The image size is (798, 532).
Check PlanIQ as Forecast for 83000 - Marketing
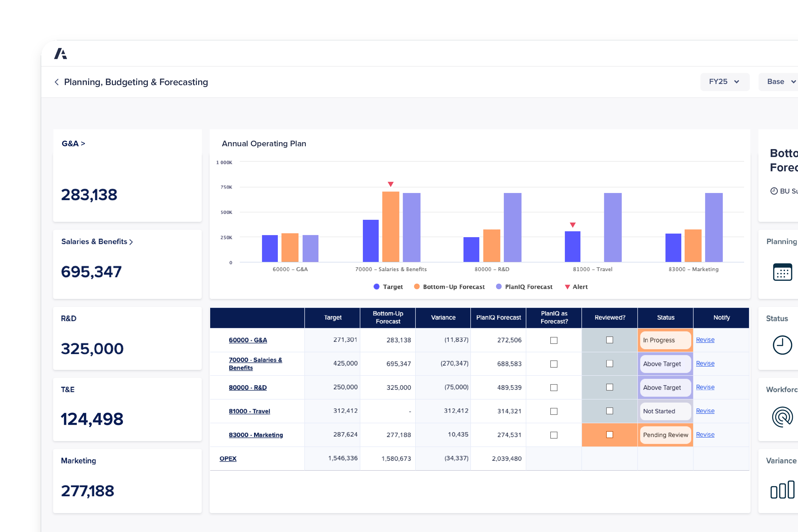(554, 435)
